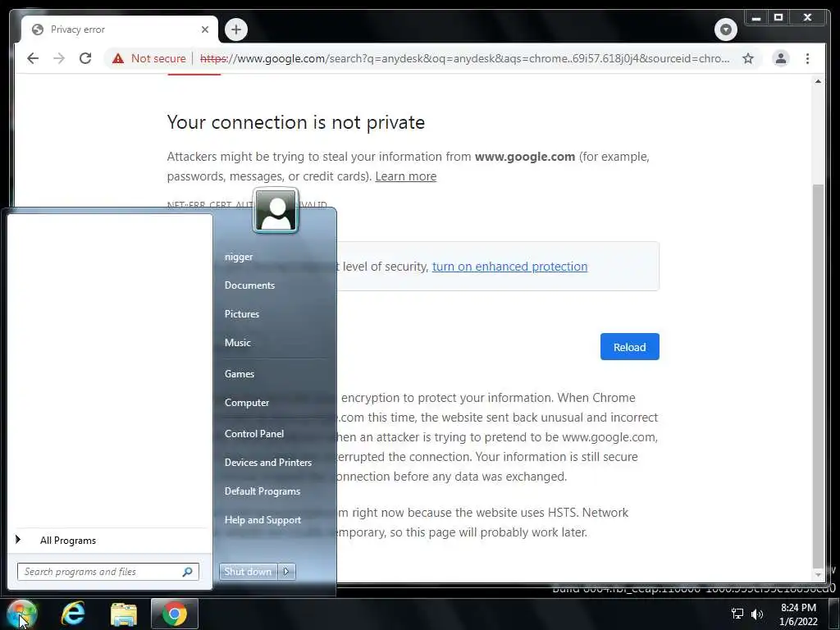The width and height of the screenshot is (840, 630).
Task: Click the turn on enhanced protection link
Action: [x=509, y=267]
